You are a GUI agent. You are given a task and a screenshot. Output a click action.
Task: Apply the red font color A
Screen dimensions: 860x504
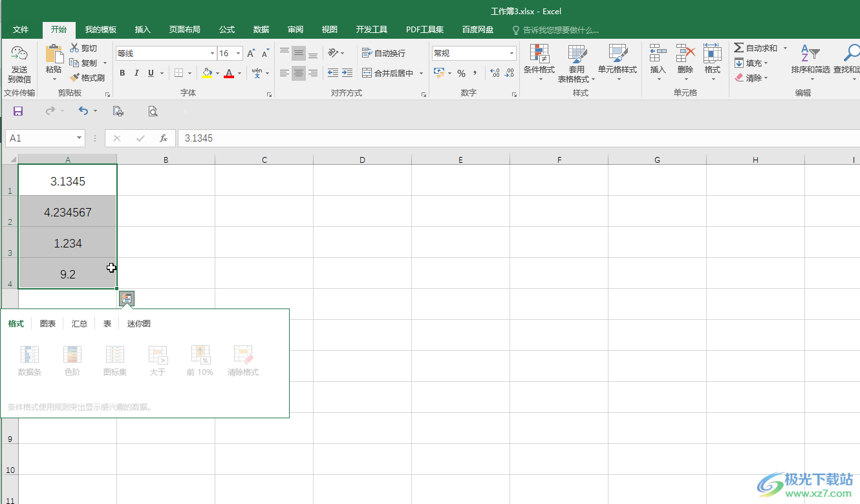click(228, 74)
